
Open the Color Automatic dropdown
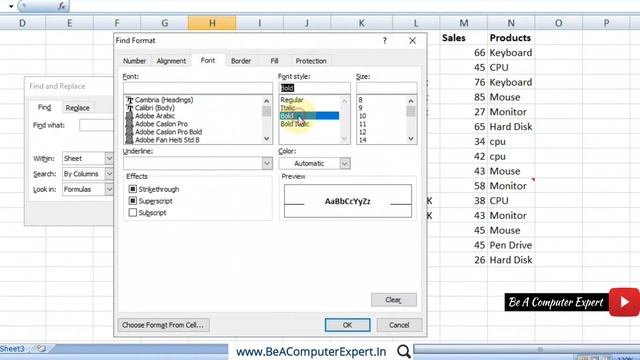pos(344,163)
